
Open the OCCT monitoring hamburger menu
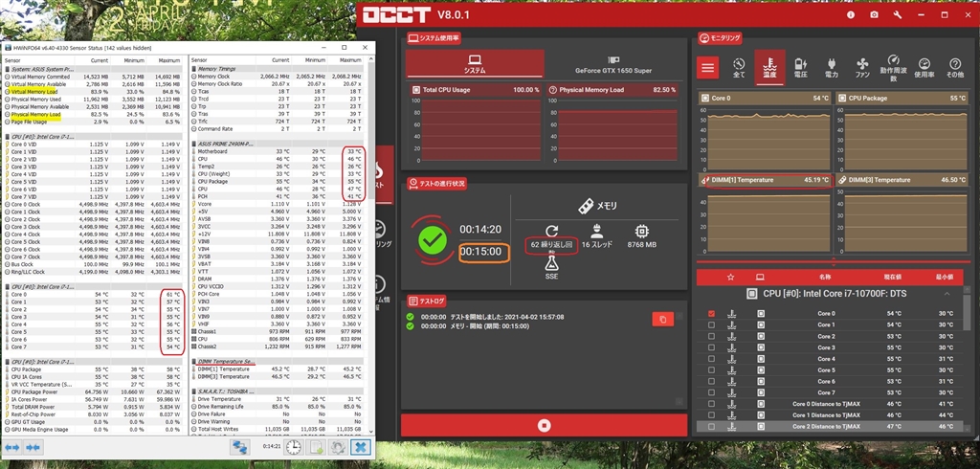pos(708,67)
